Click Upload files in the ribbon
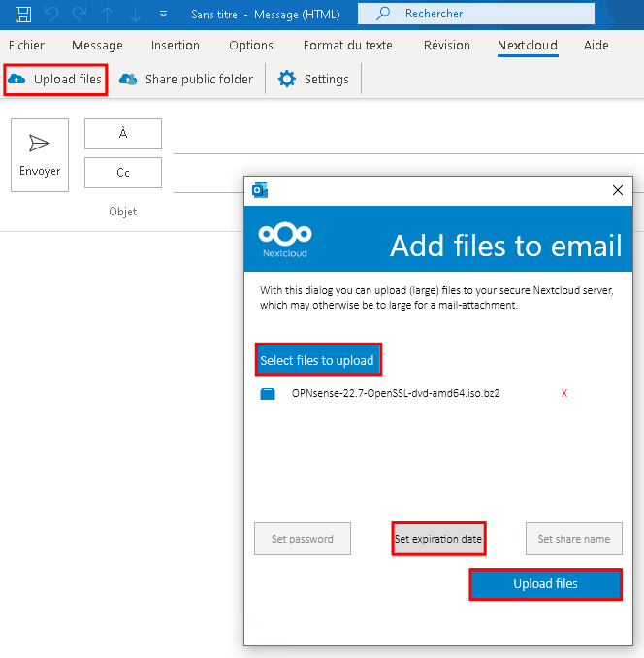Viewport: 644px width, 658px height. click(x=55, y=80)
